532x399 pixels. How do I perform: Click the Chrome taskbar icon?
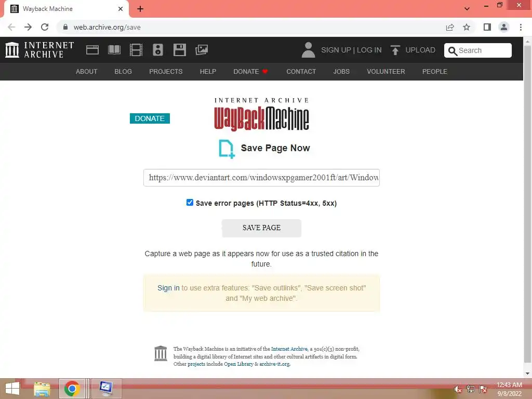tap(72, 389)
